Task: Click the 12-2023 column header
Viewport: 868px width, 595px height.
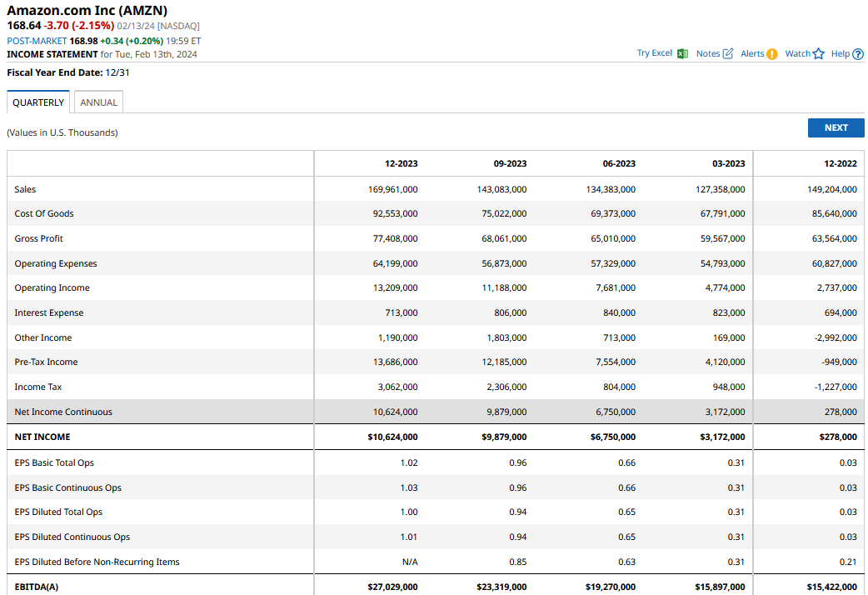Action: 401,164
